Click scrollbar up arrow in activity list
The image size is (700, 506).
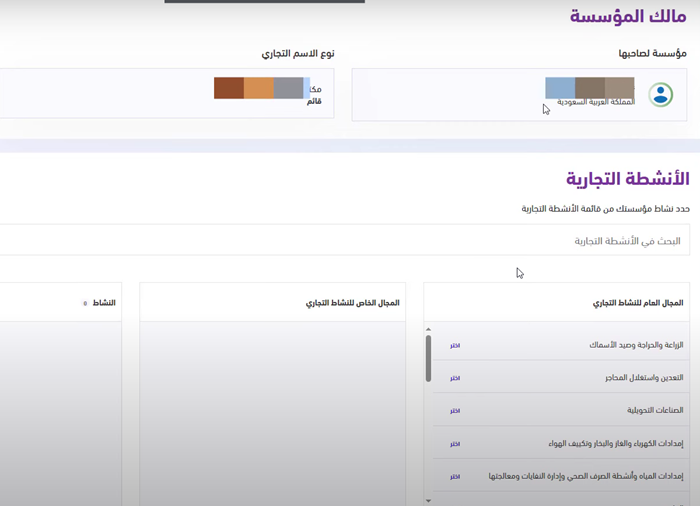pos(428,329)
